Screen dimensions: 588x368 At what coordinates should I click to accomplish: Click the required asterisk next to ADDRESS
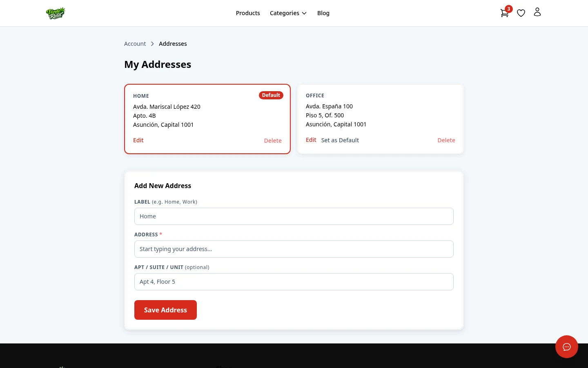coord(160,234)
